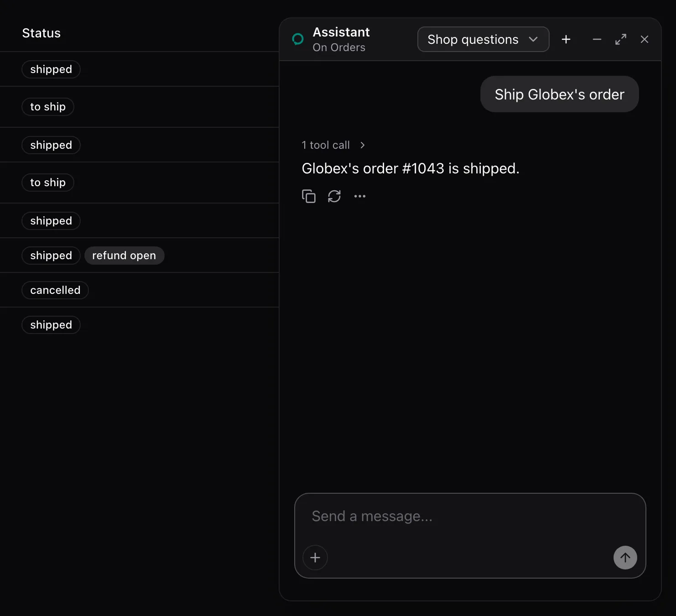676x616 pixels.
Task: Click the Status column header
Action: point(42,33)
